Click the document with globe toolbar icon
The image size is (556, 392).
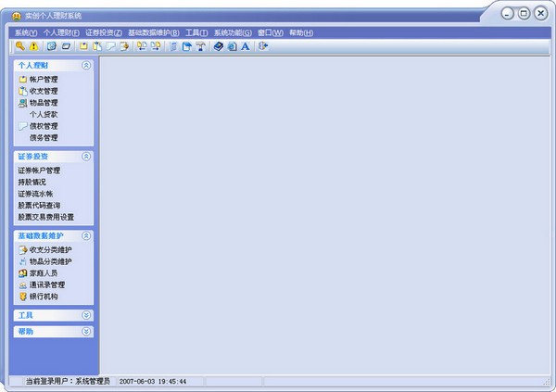(232, 46)
